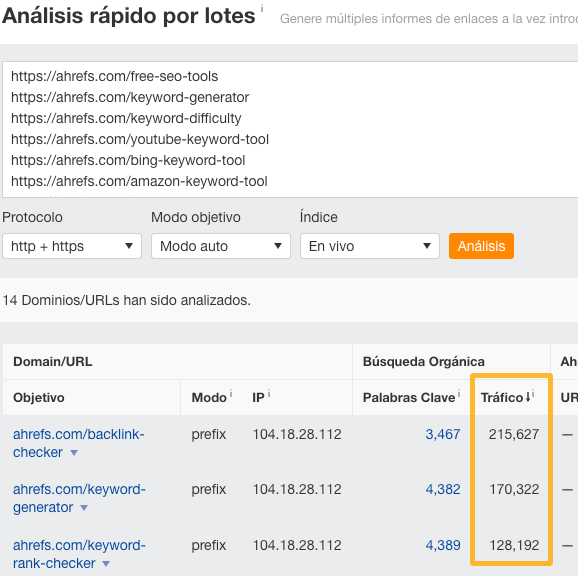The image size is (578, 576).
Task: Click the info icon next to Palabras Clave
Action: [459, 394]
